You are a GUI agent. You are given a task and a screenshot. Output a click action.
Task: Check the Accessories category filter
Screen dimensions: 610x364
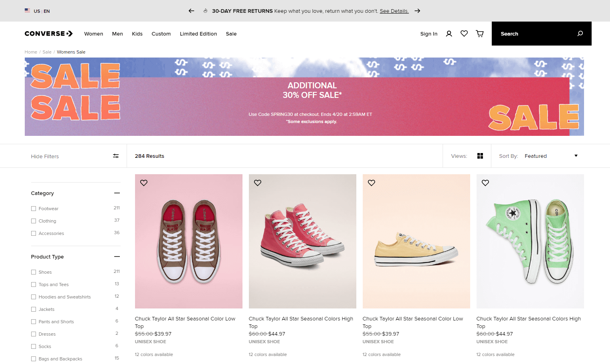(x=34, y=233)
